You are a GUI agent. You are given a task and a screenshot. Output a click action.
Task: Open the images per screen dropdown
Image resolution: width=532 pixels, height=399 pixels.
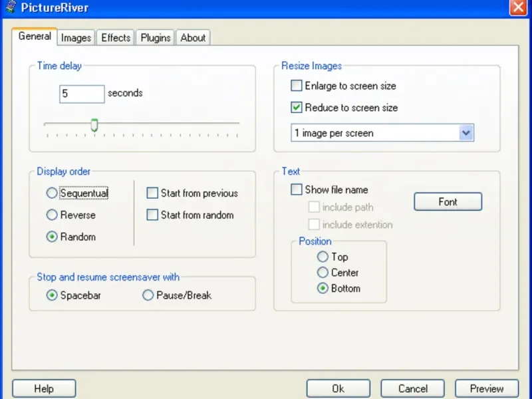pos(382,132)
